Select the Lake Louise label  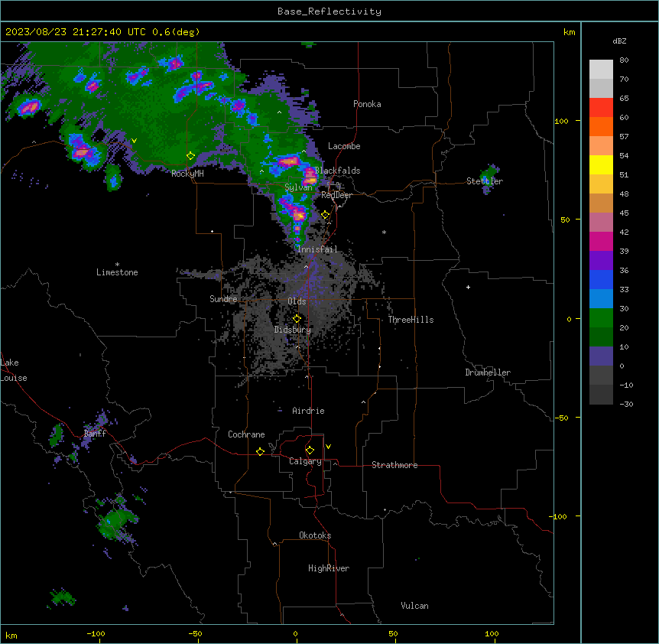click(x=14, y=370)
